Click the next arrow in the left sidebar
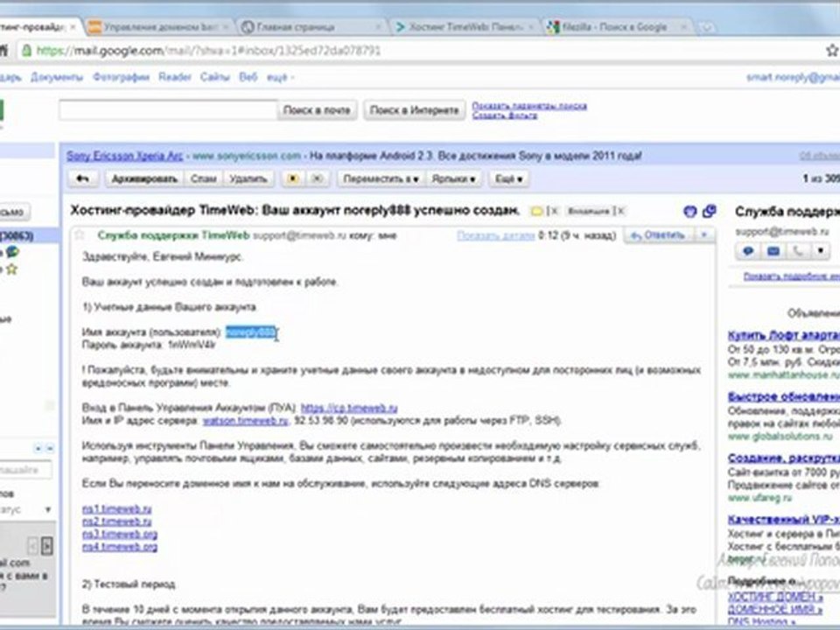This screenshot has width=840, height=630. tap(47, 546)
